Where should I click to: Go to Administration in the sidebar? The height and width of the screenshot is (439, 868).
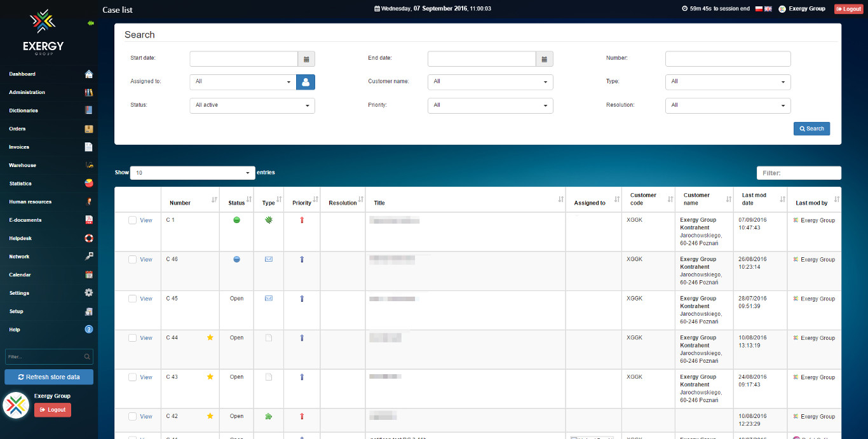[49, 92]
